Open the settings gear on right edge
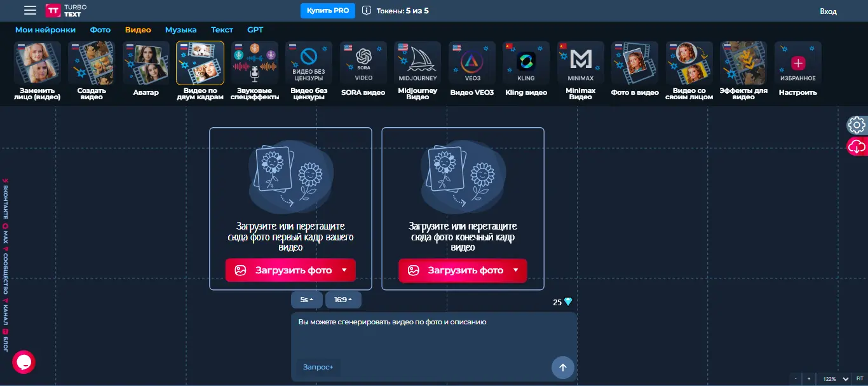868x386 pixels. pyautogui.click(x=857, y=125)
